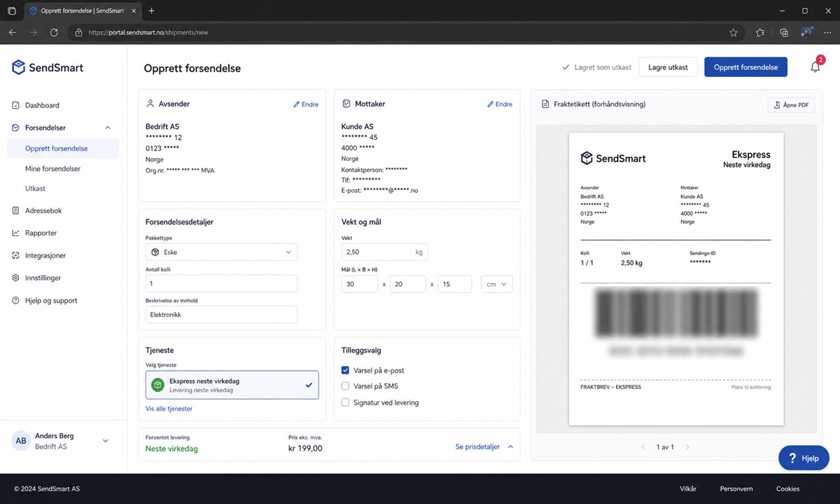The height and width of the screenshot is (504, 840).
Task: Open Rapporter from the sidebar
Action: click(41, 232)
